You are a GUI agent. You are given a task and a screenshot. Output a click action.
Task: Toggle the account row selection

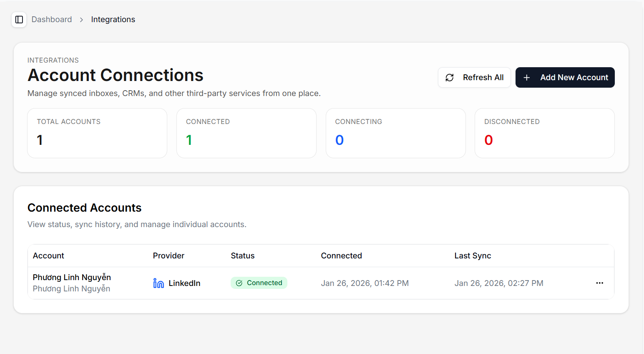click(x=71, y=283)
